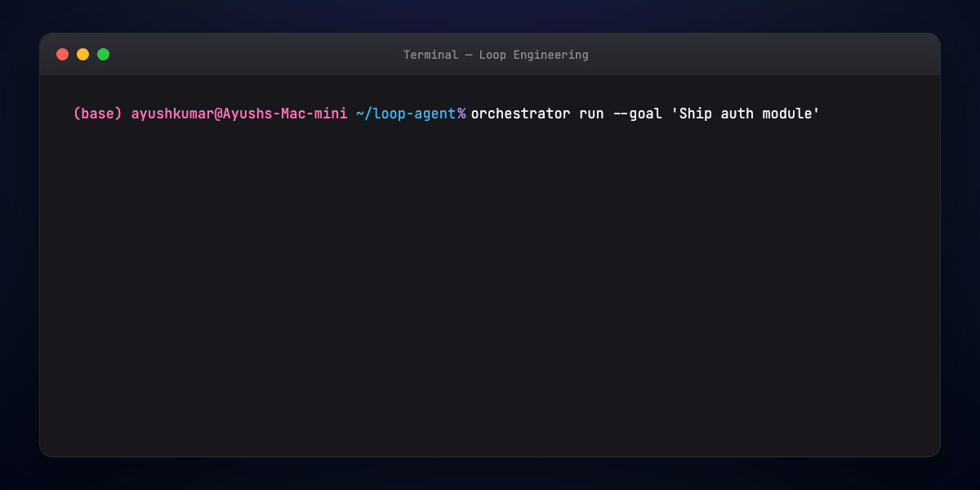The height and width of the screenshot is (490, 980).
Task: Click the '(base)' conda environment text
Action: [x=98, y=114]
